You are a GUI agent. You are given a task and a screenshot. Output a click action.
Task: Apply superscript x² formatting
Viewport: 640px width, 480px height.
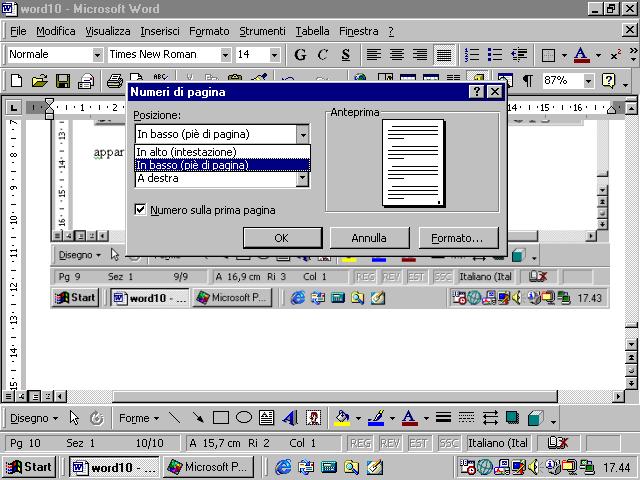point(616,54)
